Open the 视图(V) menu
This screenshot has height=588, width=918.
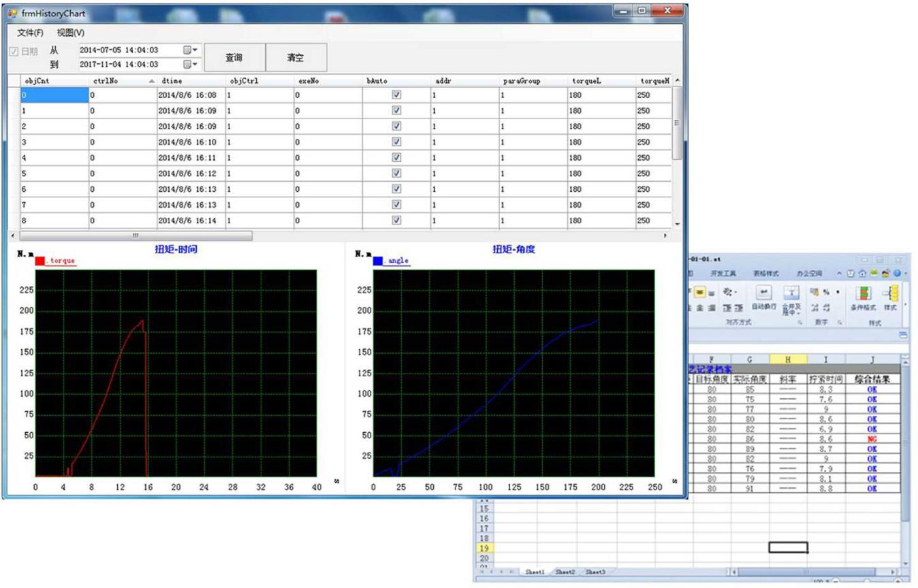(70, 33)
